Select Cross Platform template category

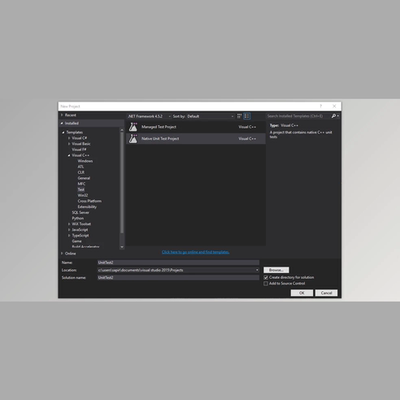pyautogui.click(x=90, y=201)
